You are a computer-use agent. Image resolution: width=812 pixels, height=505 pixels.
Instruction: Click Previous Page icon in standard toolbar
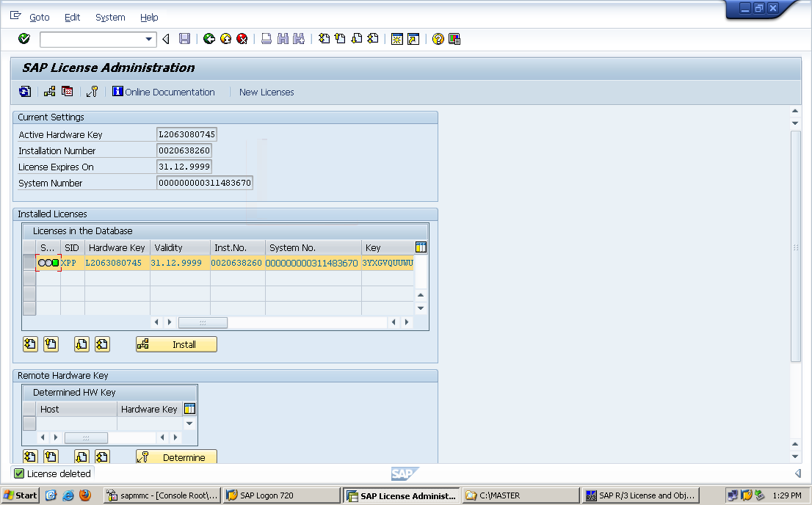click(340, 39)
